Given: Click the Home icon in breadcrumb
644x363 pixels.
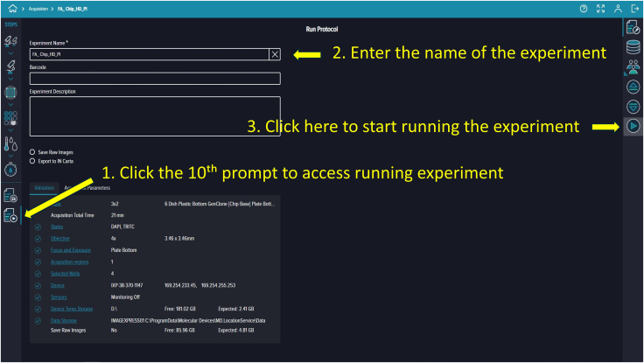Looking at the screenshot, I should point(13,8).
